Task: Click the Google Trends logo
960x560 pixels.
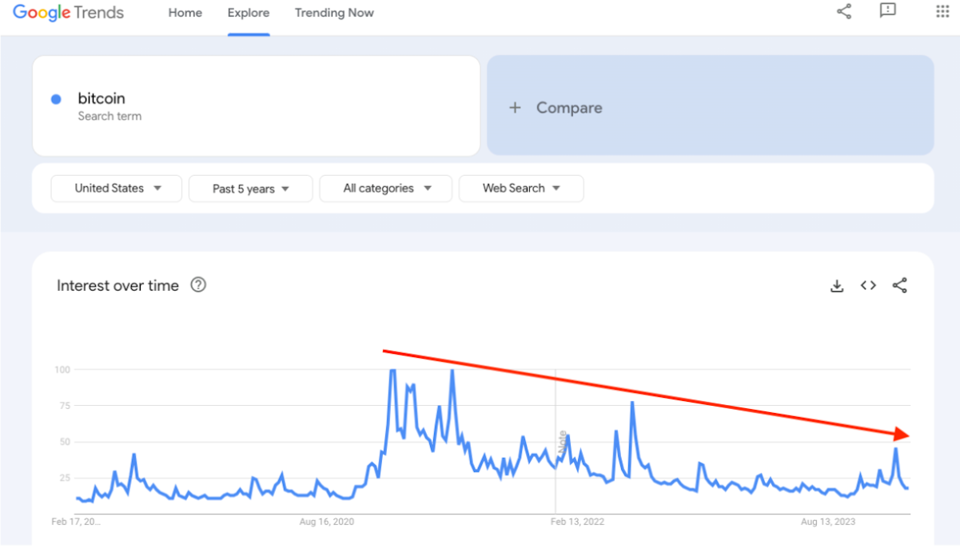Action: [x=69, y=13]
